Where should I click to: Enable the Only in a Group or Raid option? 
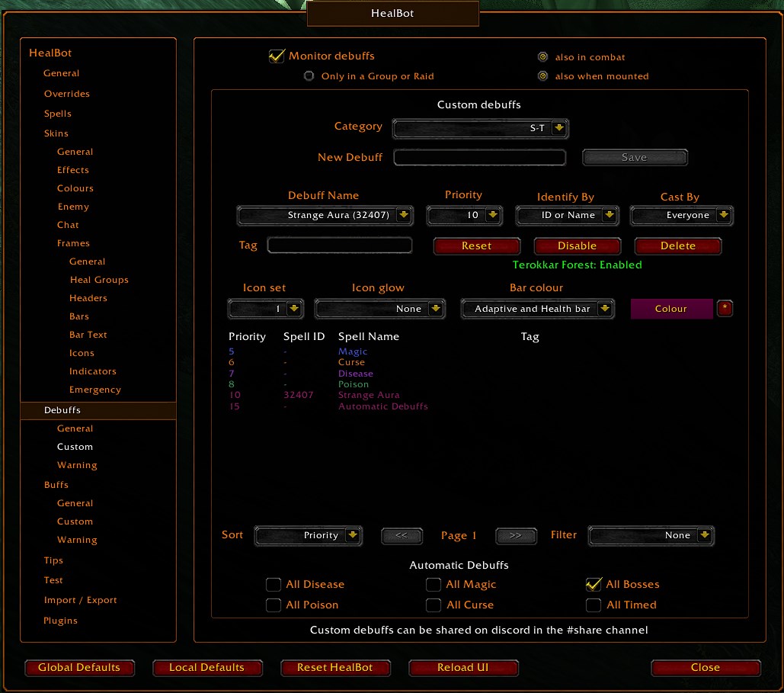[x=309, y=75]
